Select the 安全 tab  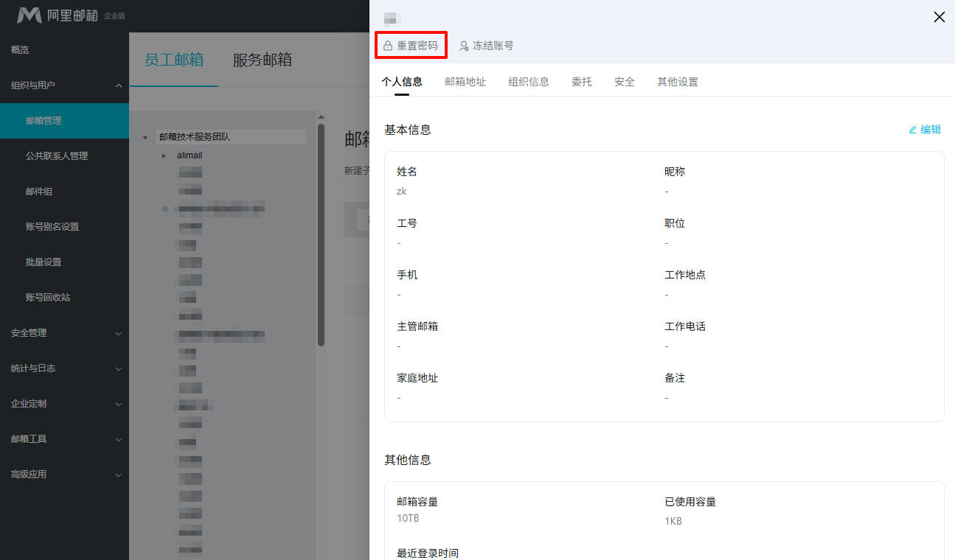(x=625, y=82)
